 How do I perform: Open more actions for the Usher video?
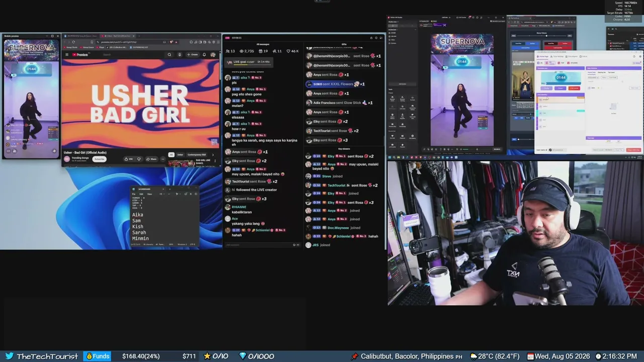(163, 159)
